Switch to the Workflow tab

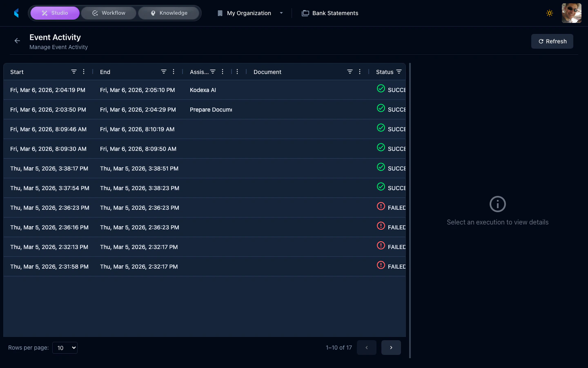click(108, 13)
